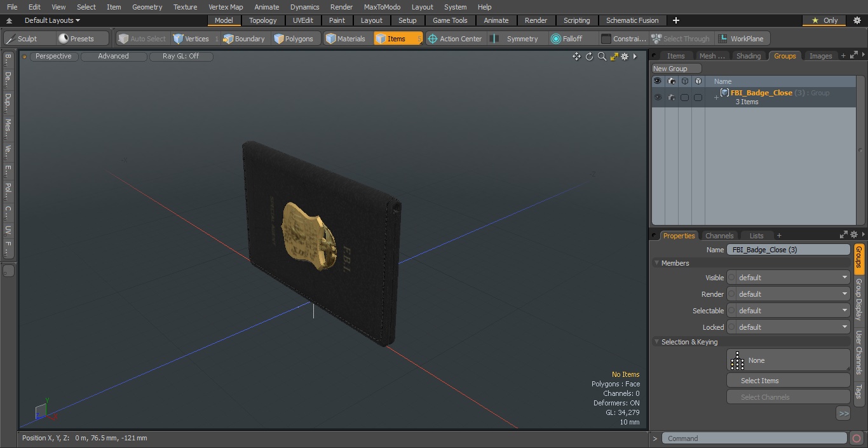Click the Ray GL: Off button
Screen dimensions: 868x448
pyautogui.click(x=180, y=57)
